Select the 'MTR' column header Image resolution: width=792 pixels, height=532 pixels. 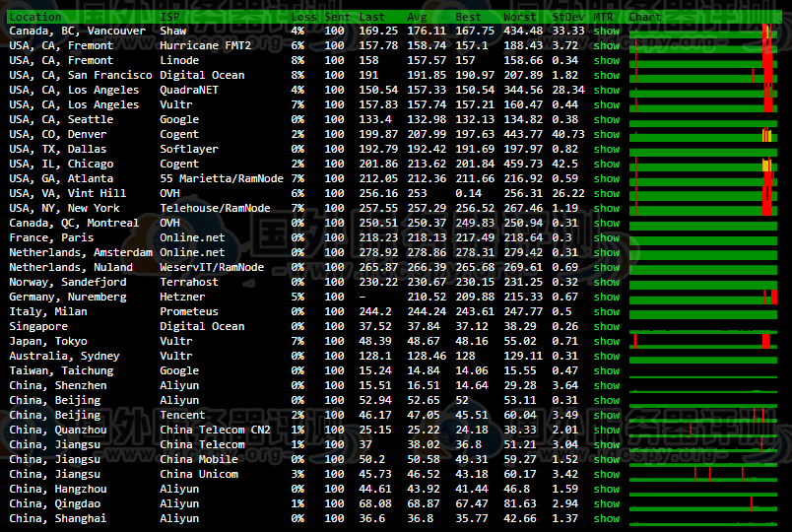tap(603, 17)
